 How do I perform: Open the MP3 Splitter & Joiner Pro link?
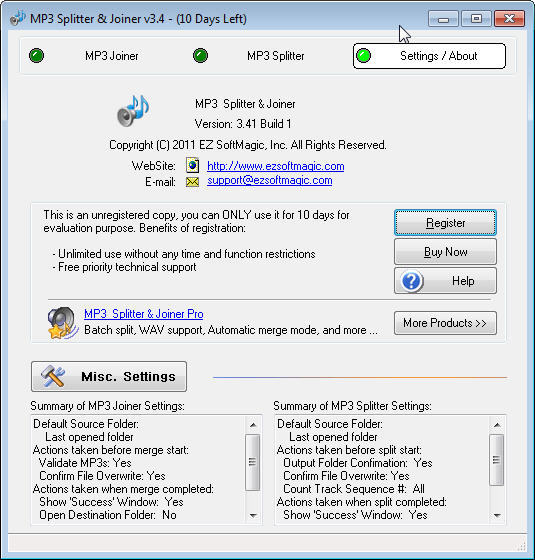(x=144, y=314)
